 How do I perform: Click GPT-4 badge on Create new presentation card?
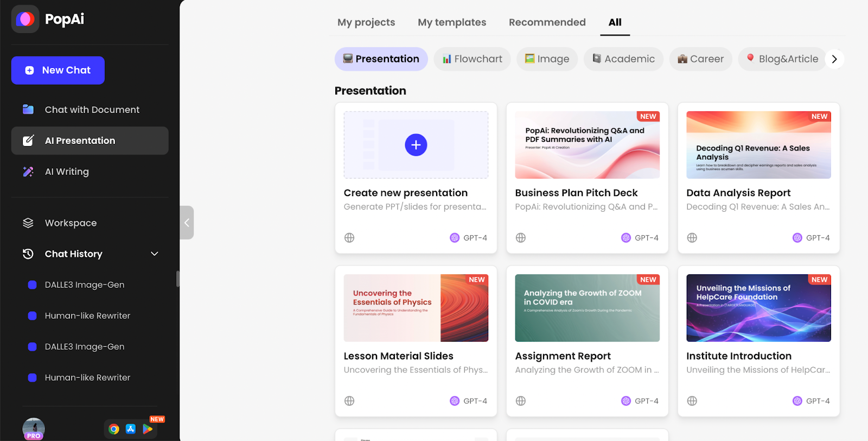[x=469, y=238]
